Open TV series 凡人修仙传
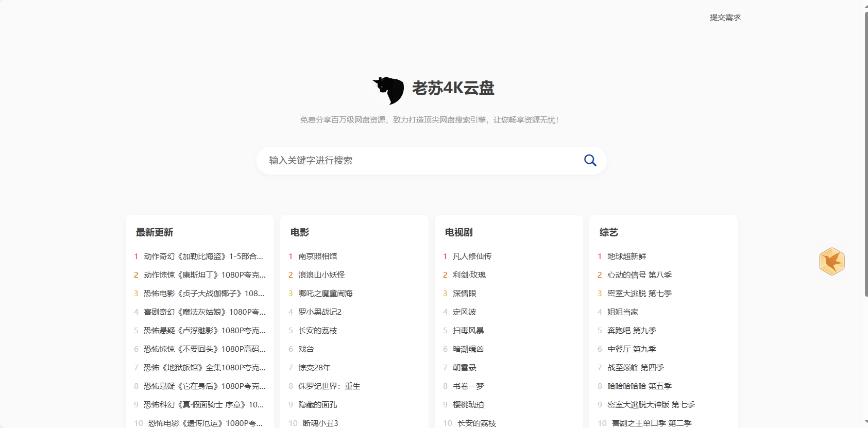This screenshot has width=868, height=428. coord(472,256)
